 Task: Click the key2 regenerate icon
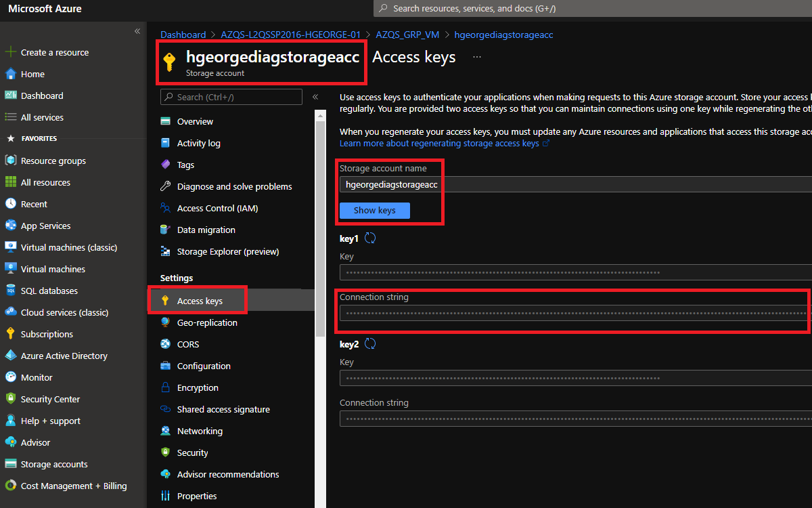tap(370, 344)
